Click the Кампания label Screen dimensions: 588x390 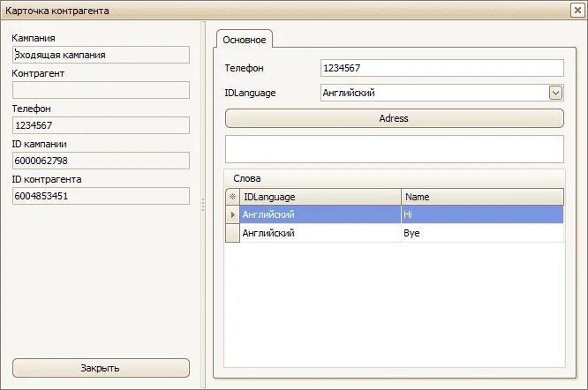pyautogui.click(x=34, y=38)
